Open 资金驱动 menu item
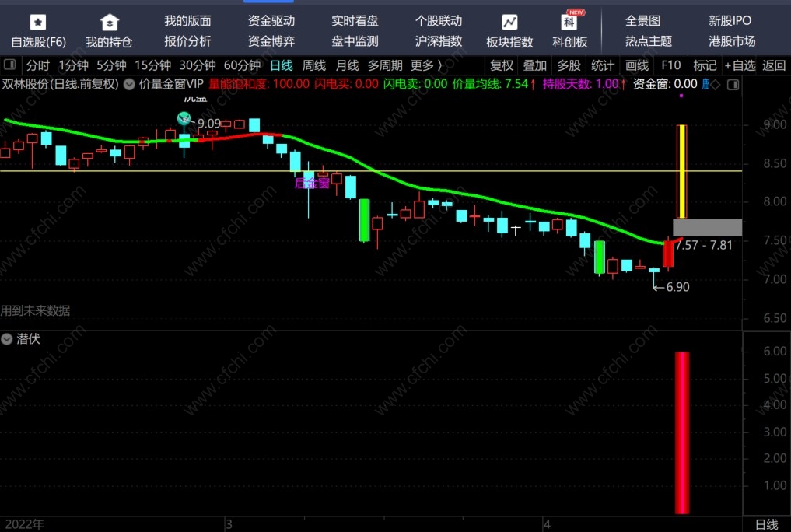Image resolution: width=791 pixels, height=532 pixels. click(271, 21)
